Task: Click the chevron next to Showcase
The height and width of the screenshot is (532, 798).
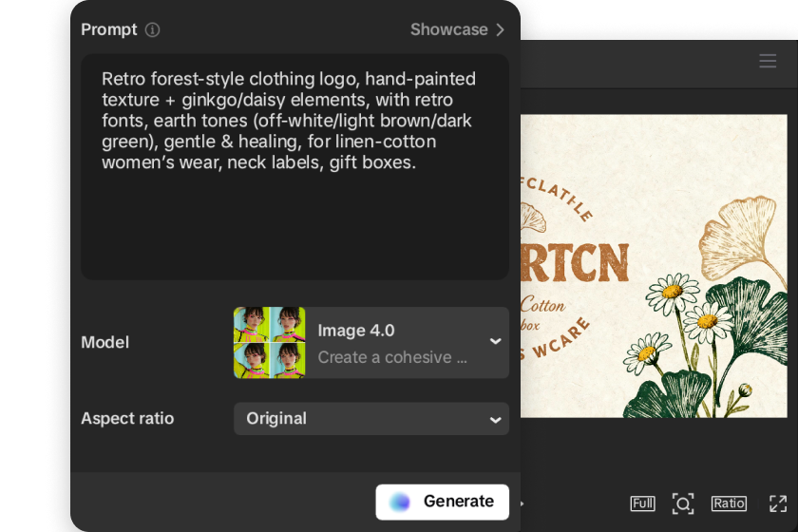Action: 500,29
